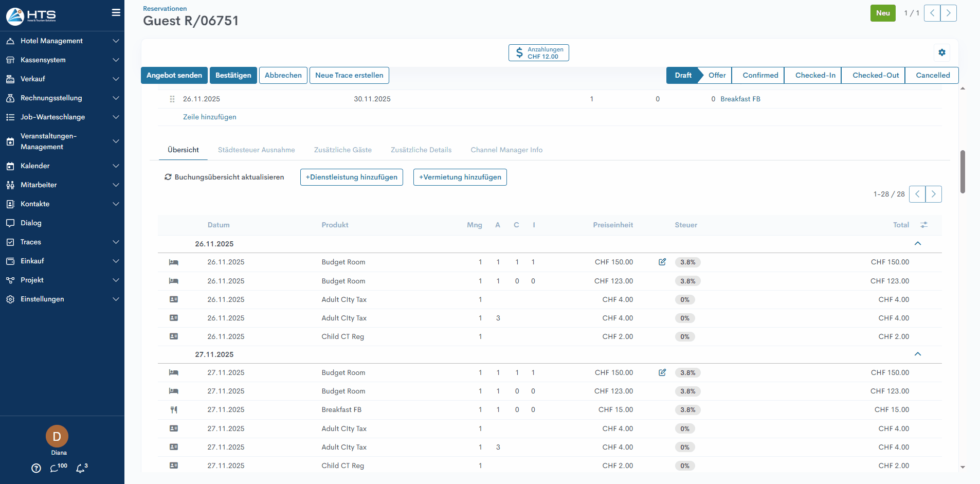Set status to Confirmed in status bar
The height and width of the screenshot is (484, 980).
pyautogui.click(x=760, y=75)
